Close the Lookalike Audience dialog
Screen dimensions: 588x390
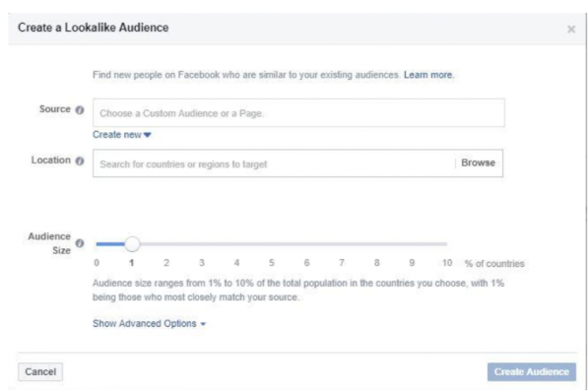(571, 29)
